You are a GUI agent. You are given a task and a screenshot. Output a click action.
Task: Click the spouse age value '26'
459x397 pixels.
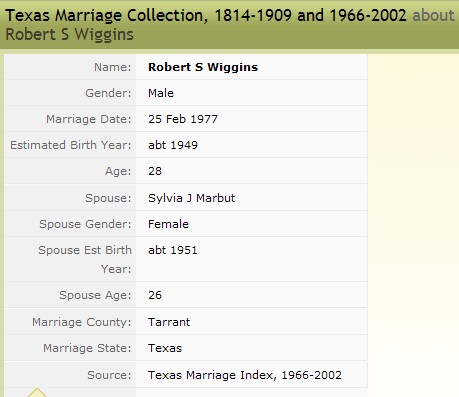(155, 295)
